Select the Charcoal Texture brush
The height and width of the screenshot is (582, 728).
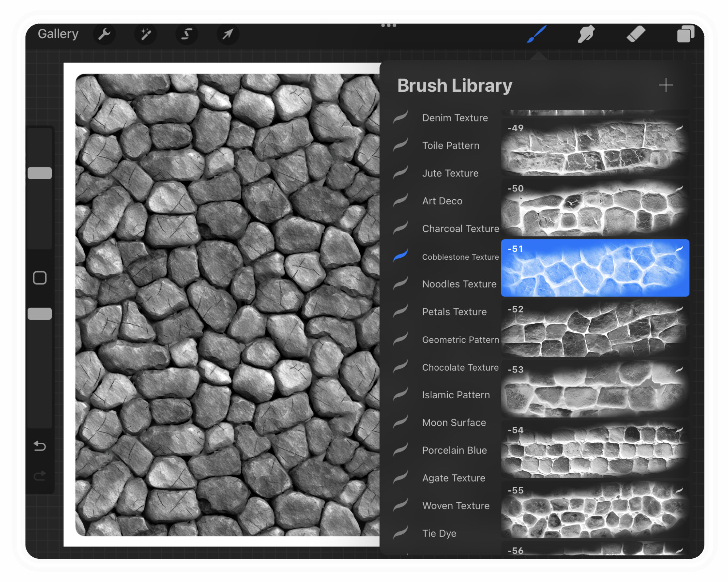(x=460, y=229)
